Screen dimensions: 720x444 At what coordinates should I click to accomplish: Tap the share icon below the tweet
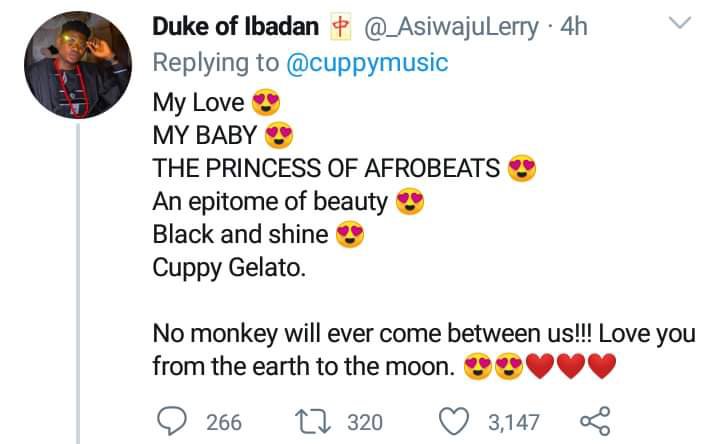596,420
